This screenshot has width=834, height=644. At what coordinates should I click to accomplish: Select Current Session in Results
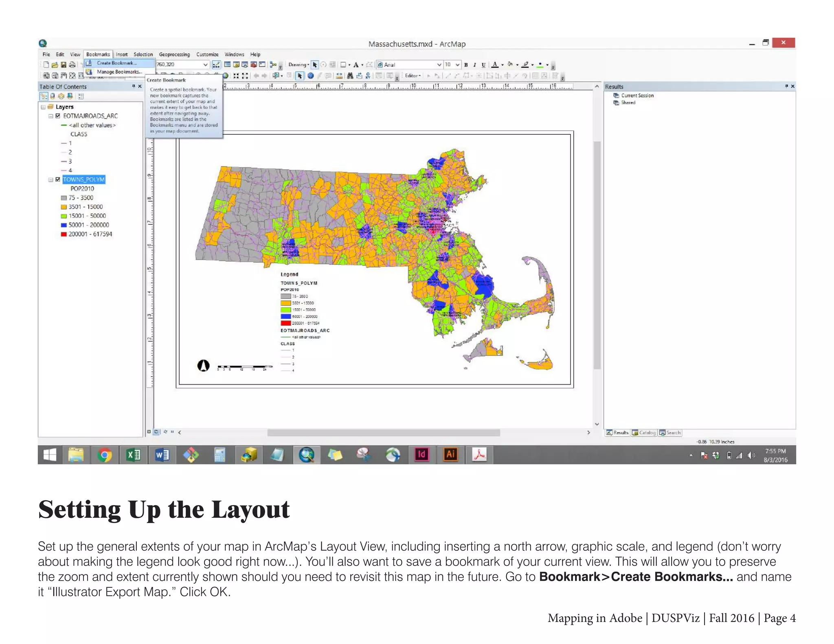pyautogui.click(x=637, y=96)
